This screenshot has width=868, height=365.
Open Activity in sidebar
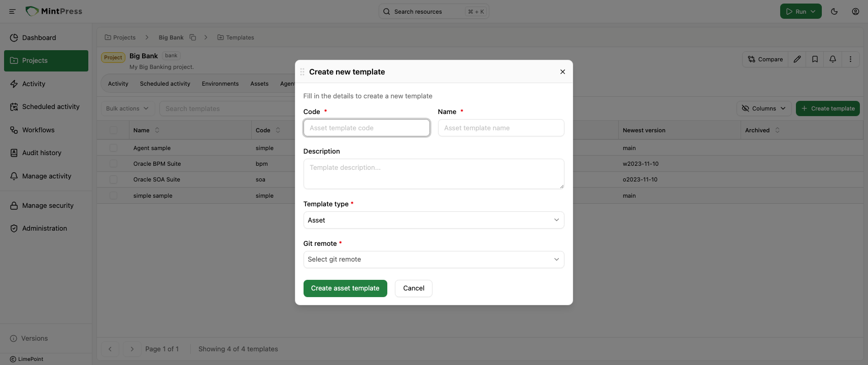[x=46, y=84]
